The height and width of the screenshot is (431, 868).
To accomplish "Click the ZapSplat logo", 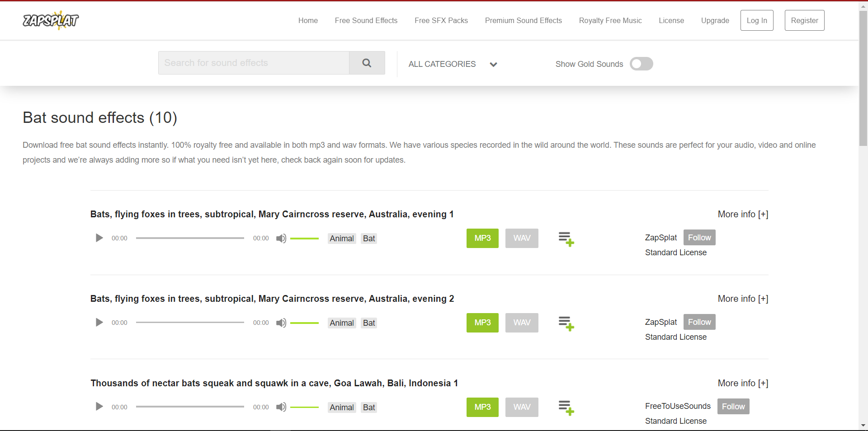I will coord(51,20).
